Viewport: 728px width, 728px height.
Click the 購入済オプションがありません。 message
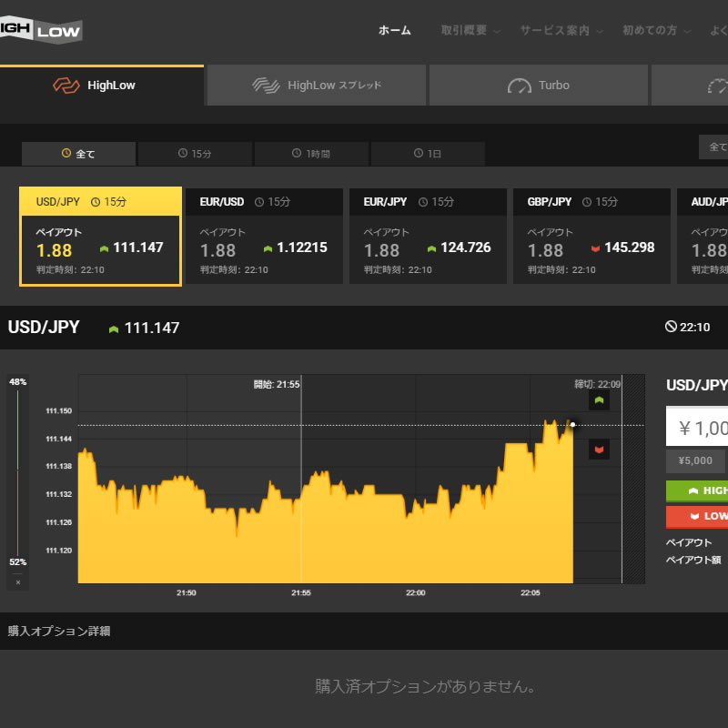[x=425, y=686]
